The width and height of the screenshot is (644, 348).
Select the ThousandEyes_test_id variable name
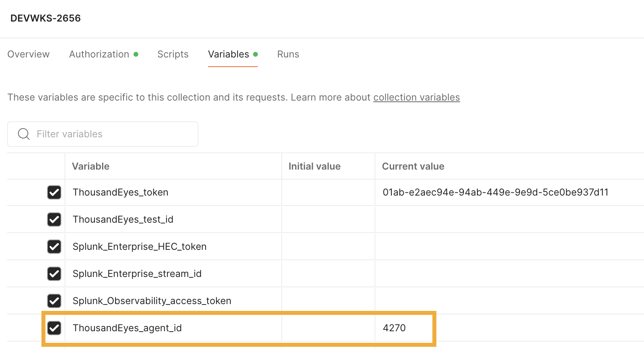coord(123,219)
